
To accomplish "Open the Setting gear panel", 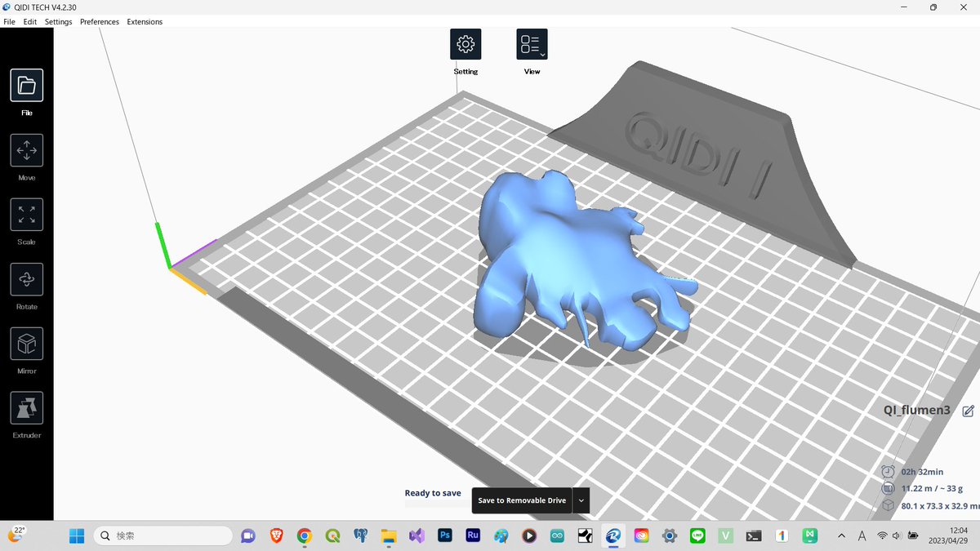I will tap(465, 44).
